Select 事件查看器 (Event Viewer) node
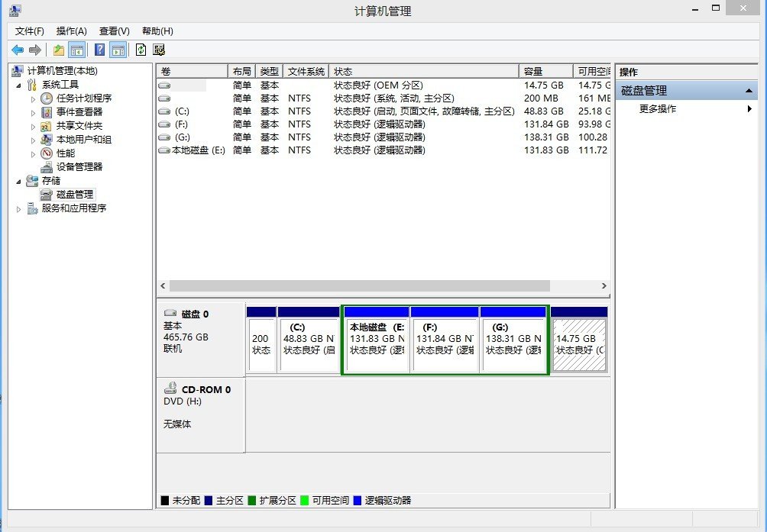 pos(79,112)
